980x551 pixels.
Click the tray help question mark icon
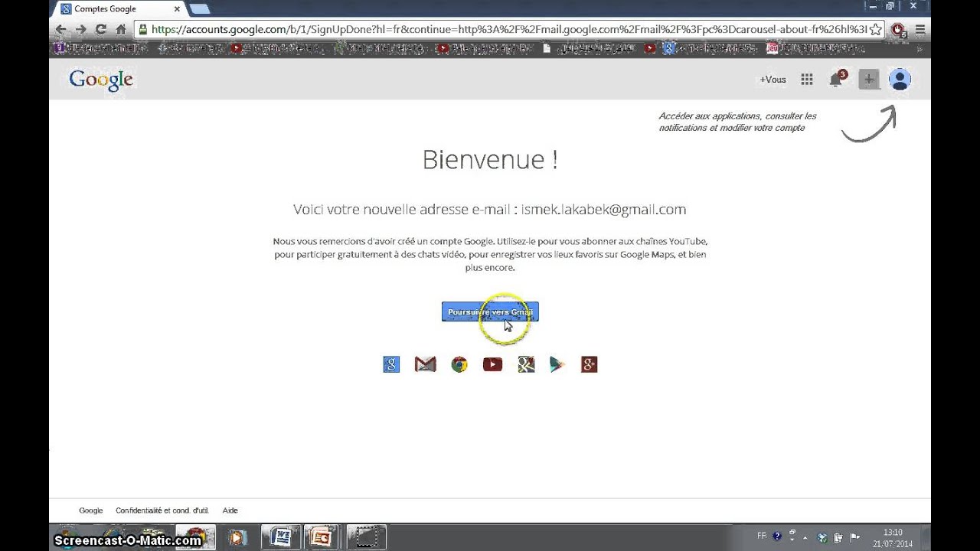(777, 536)
